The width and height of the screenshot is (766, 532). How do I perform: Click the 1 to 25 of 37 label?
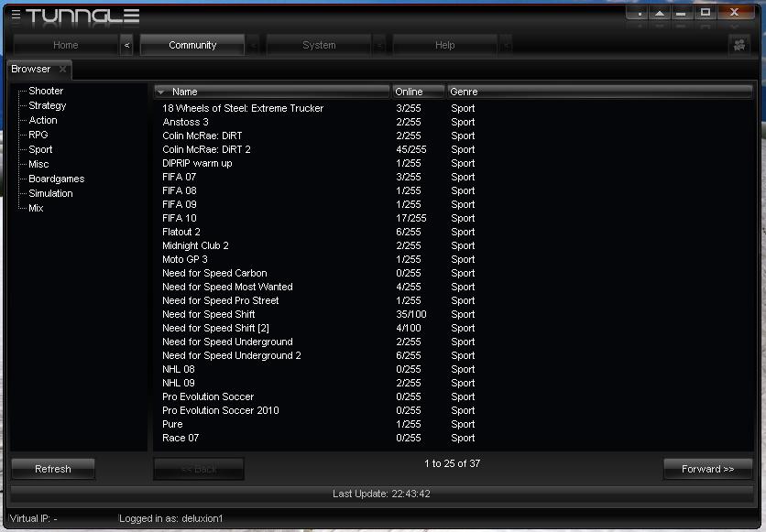(452, 463)
